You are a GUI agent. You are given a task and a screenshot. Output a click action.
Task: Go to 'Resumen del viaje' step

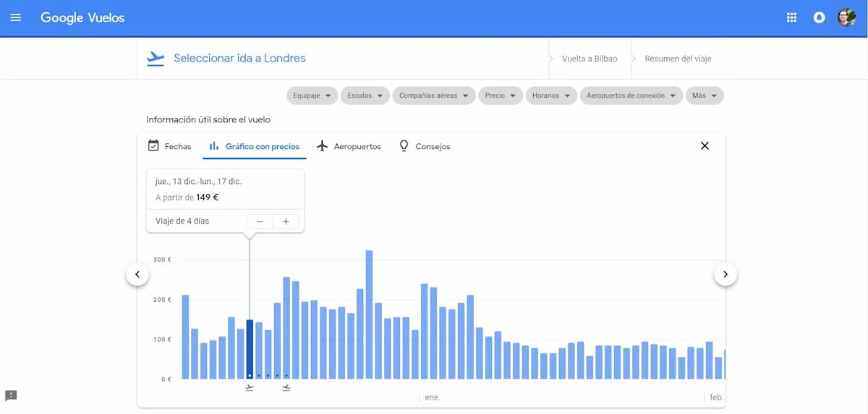678,59
